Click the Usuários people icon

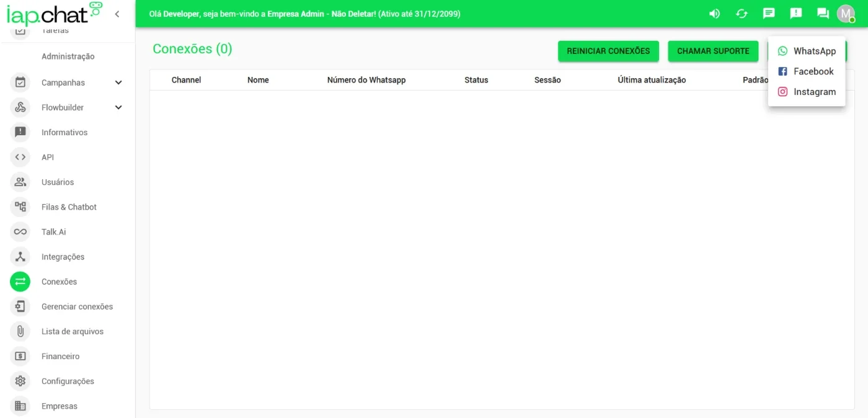[x=20, y=182]
